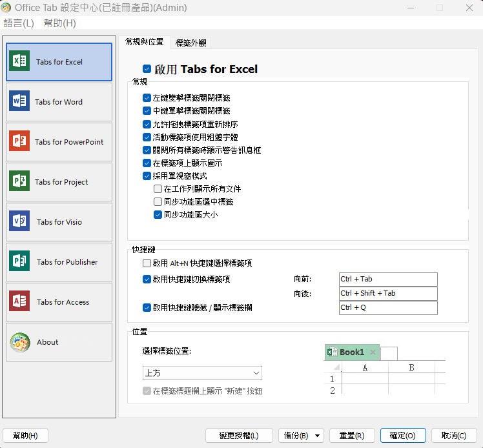Click the new tab button beside Book1
This screenshot has height=448, width=483.
point(389,354)
